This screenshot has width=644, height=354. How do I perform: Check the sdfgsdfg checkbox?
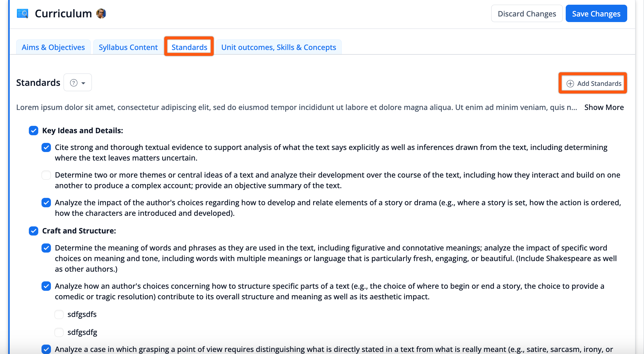pyautogui.click(x=59, y=332)
